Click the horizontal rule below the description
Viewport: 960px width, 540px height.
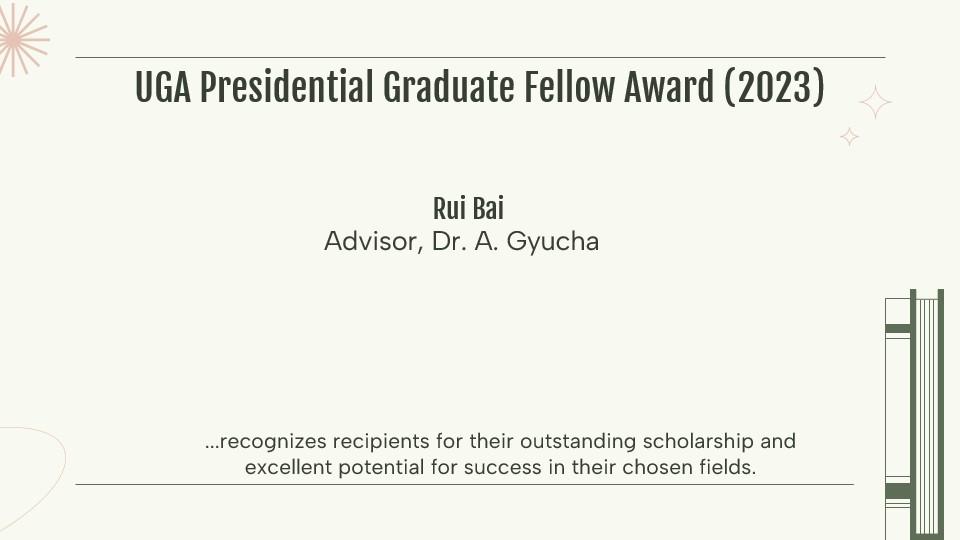pos(464,484)
